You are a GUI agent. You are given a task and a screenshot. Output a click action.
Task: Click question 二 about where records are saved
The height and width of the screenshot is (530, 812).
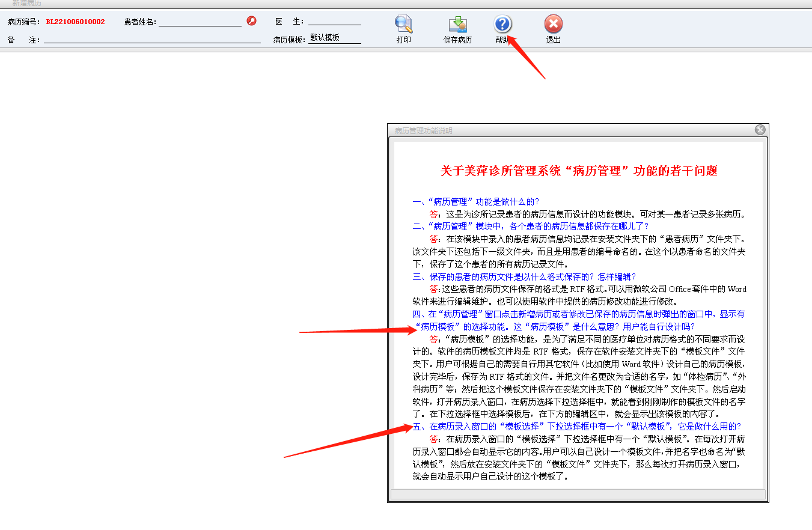(x=530, y=227)
